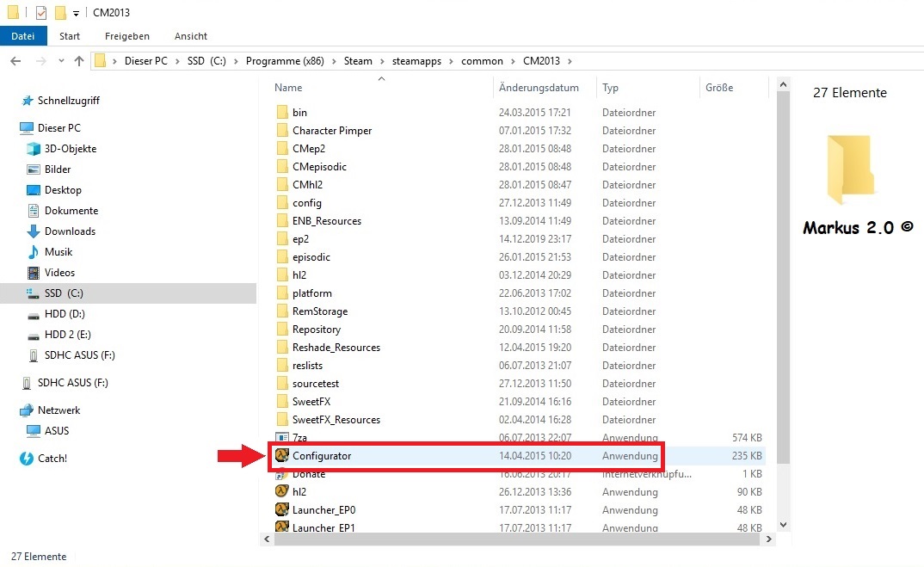Select the config folder icon
Viewport: 924px width, 567px height.
(x=282, y=203)
